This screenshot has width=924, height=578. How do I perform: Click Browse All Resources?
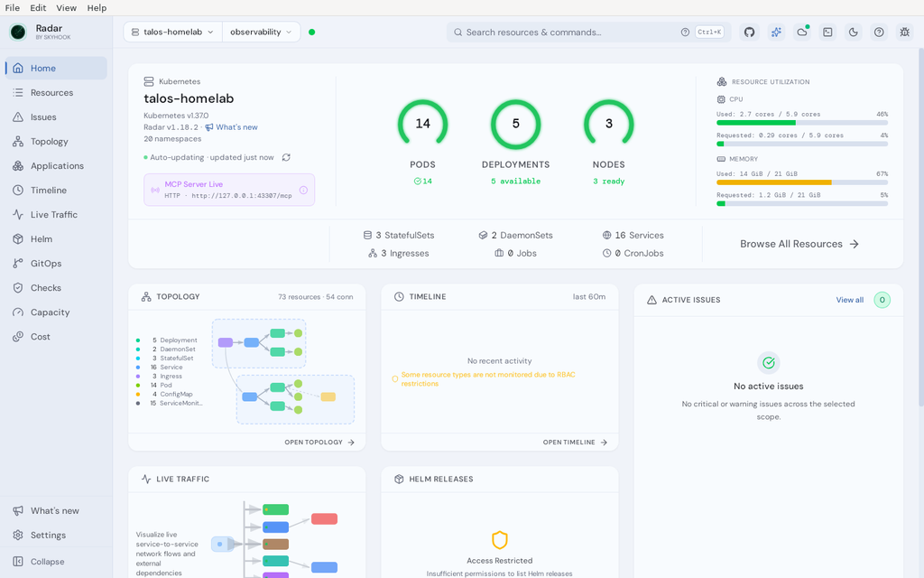[799, 244]
